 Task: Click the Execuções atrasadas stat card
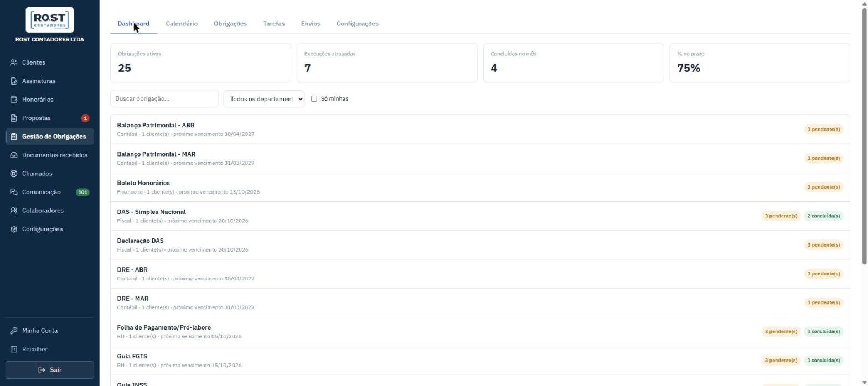point(387,62)
